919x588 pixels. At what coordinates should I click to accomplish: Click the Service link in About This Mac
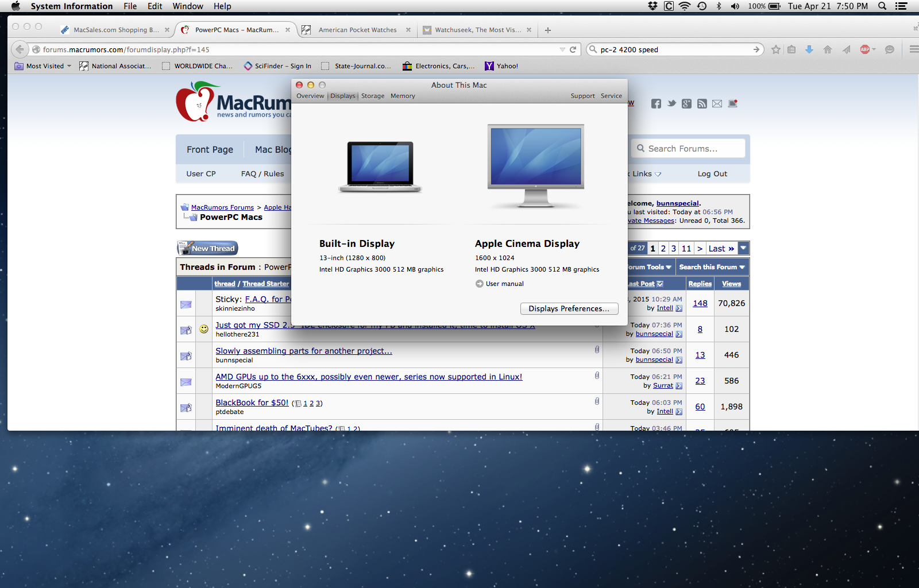pos(611,96)
